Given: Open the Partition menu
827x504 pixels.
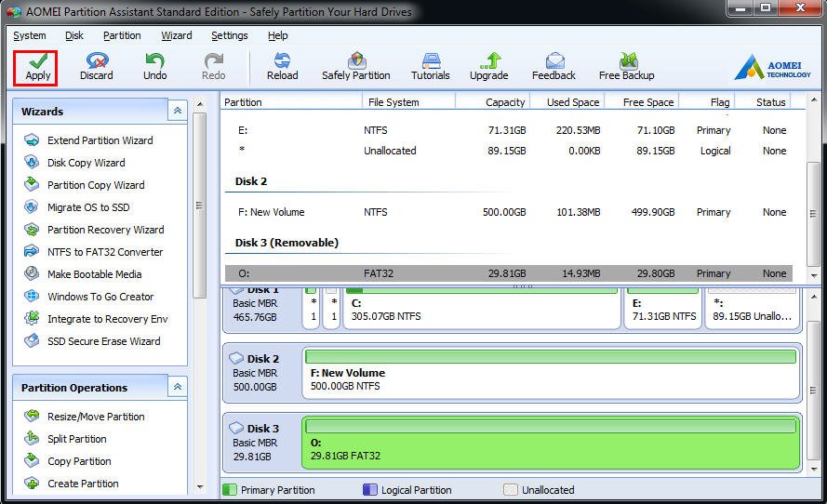Looking at the screenshot, I should coord(122,35).
